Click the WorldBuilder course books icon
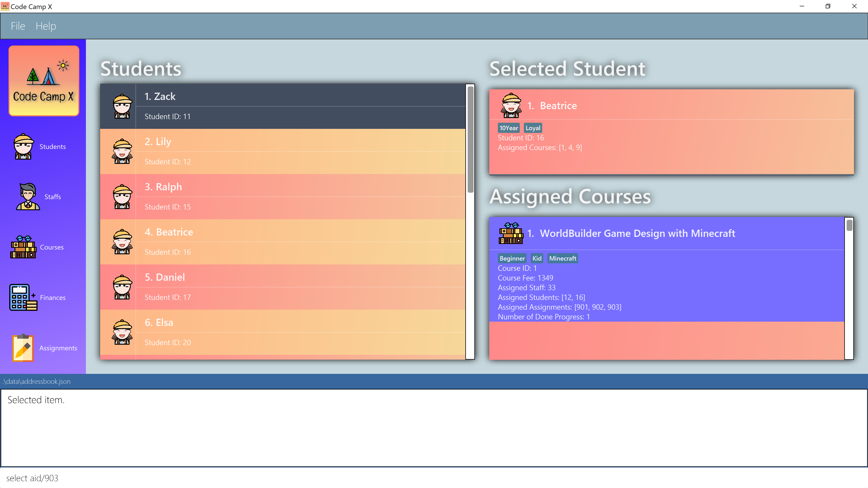868x488 pixels. pos(511,233)
